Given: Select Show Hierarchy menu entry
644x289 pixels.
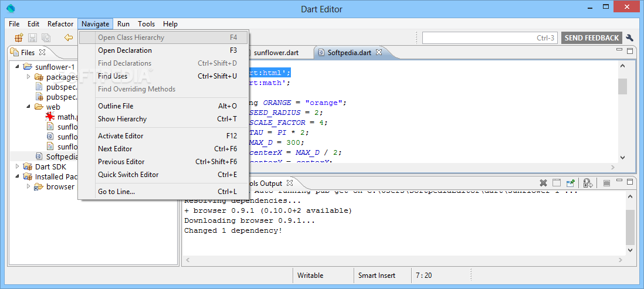Looking at the screenshot, I should 164,119.
